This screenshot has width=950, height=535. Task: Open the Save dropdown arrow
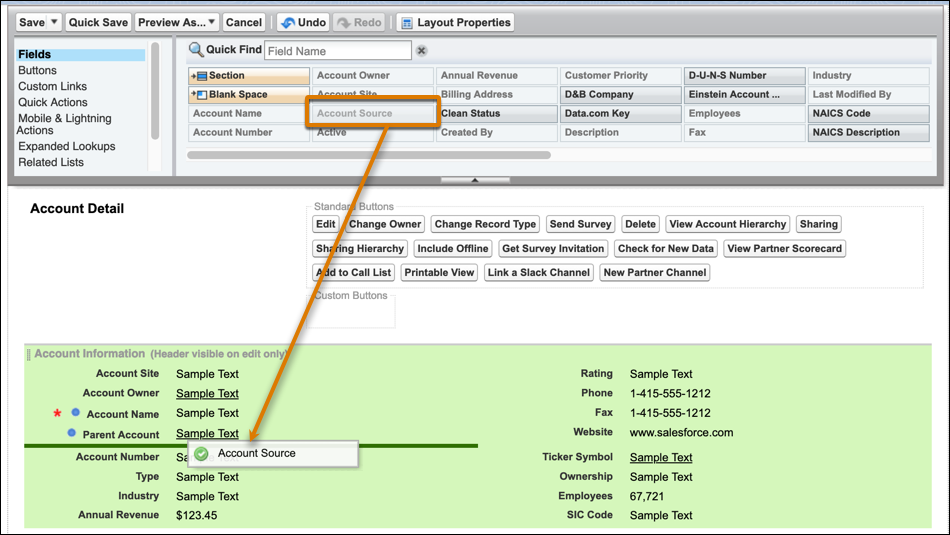[x=54, y=22]
